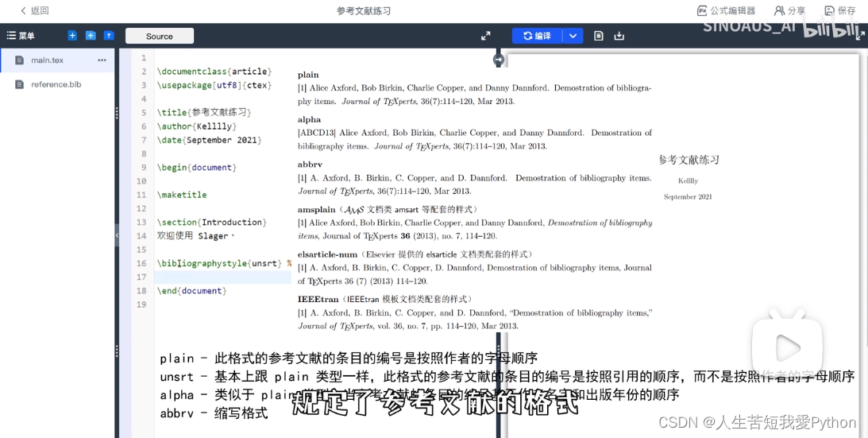Compile the document with 编译
868x438 pixels.
point(537,36)
